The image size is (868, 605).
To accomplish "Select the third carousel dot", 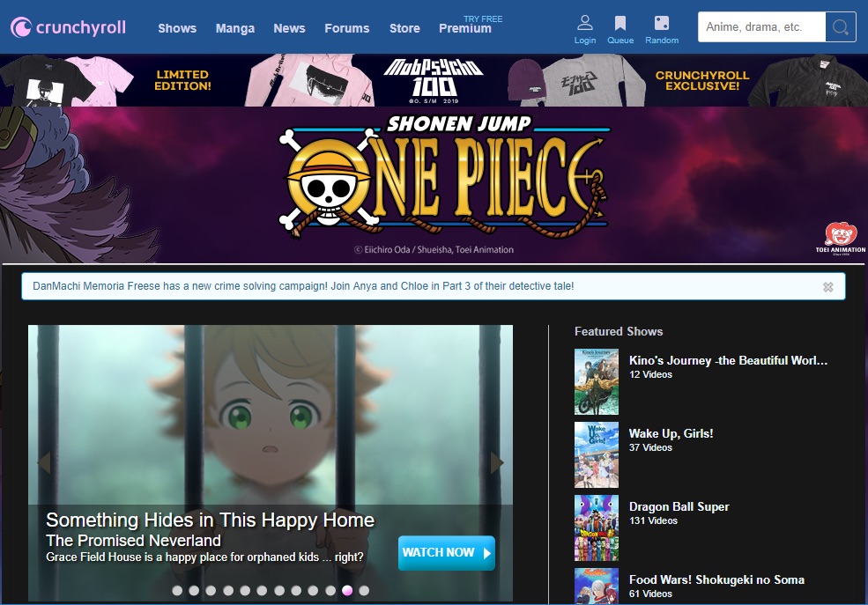I will 211,591.
